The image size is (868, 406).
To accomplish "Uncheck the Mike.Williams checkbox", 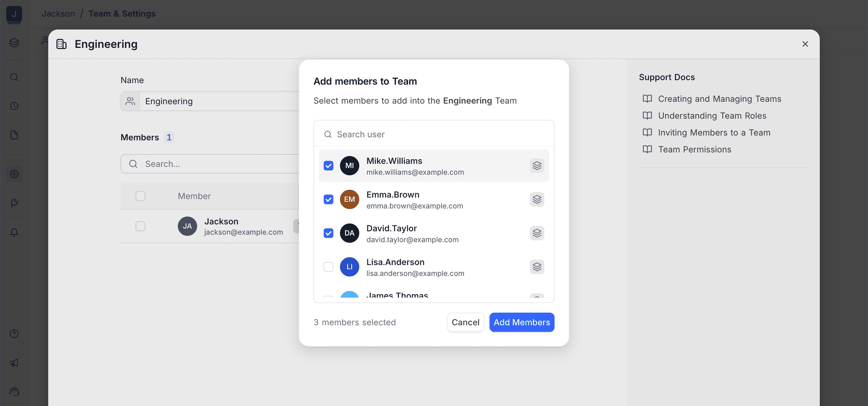I will pos(328,166).
